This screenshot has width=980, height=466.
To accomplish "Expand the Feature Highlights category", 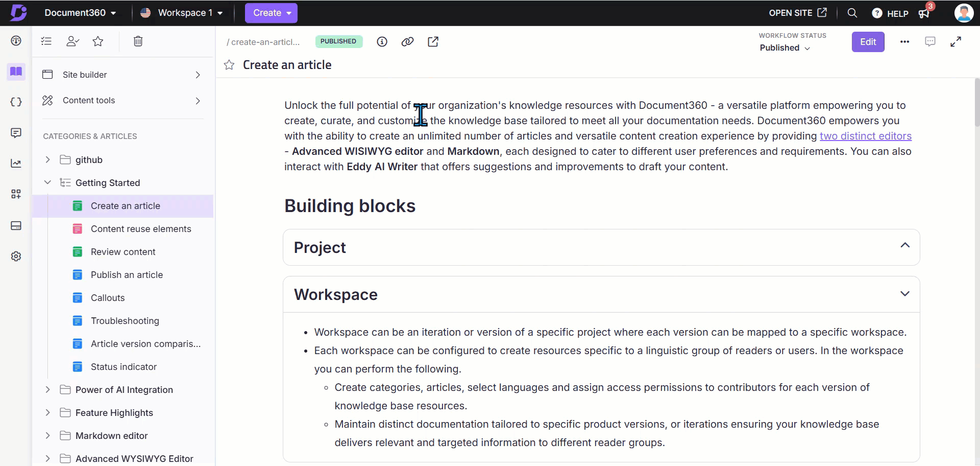I will [47, 412].
